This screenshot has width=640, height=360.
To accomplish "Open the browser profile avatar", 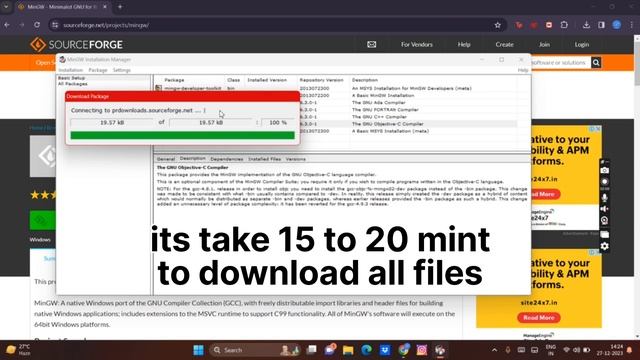I will 617,25.
